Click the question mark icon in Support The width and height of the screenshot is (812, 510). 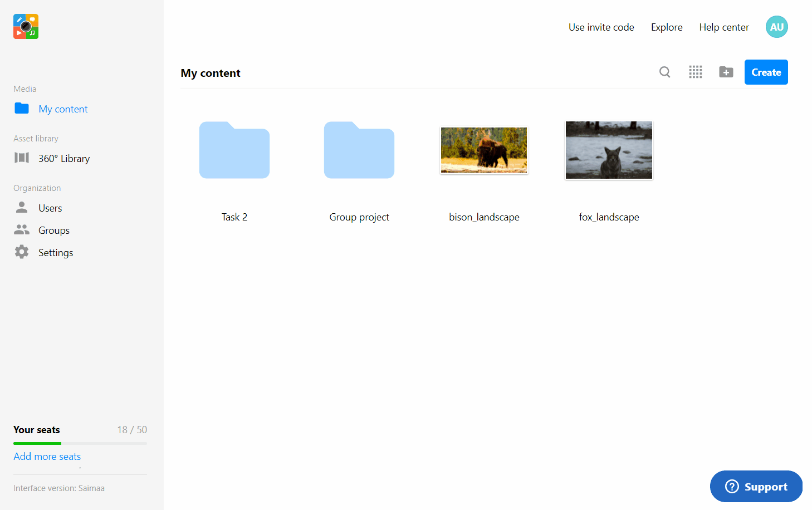[x=732, y=487]
